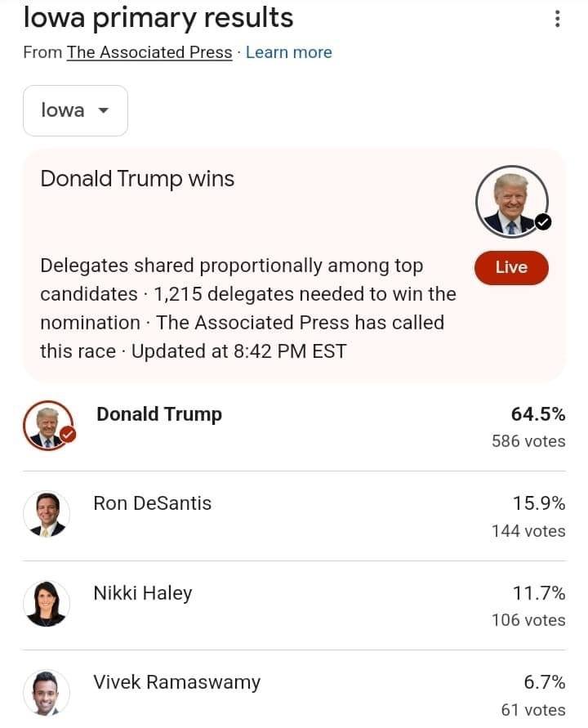Image resolution: width=588 pixels, height=728 pixels.
Task: Select the Ron DeSantis result row name
Action: (x=152, y=503)
